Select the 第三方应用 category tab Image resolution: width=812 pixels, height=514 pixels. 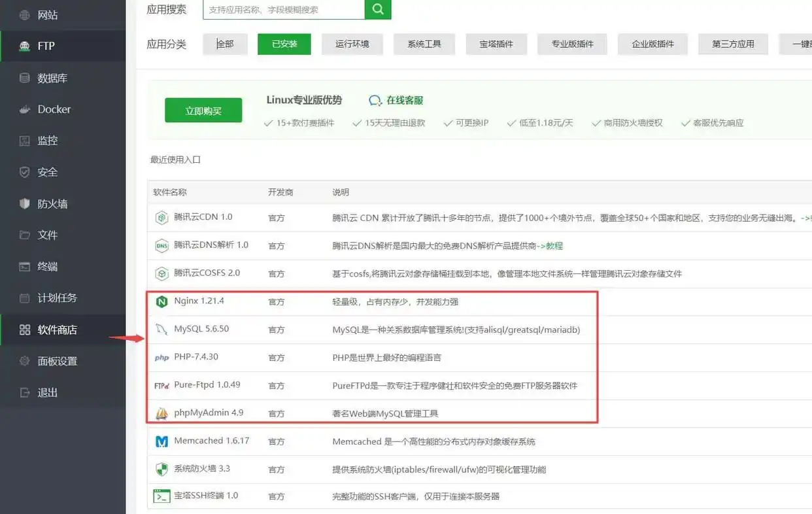pyautogui.click(x=733, y=44)
